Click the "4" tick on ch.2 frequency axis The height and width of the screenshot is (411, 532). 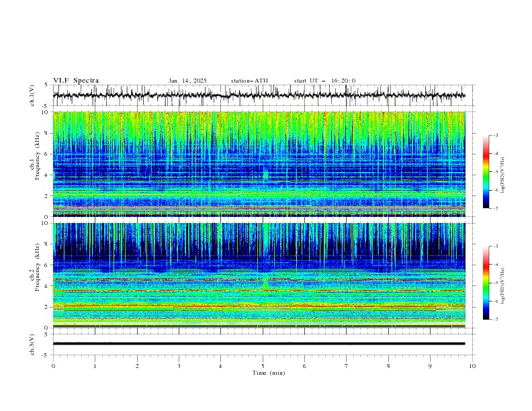tap(47, 286)
